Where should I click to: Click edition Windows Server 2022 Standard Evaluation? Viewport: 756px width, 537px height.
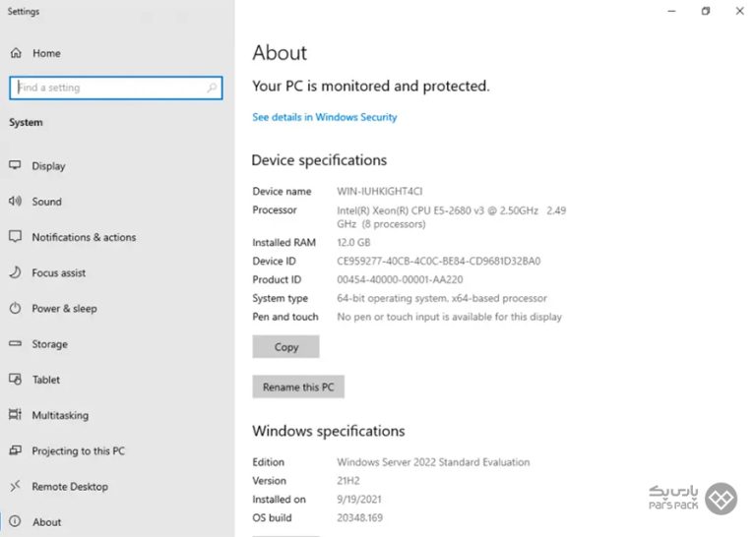point(433,462)
